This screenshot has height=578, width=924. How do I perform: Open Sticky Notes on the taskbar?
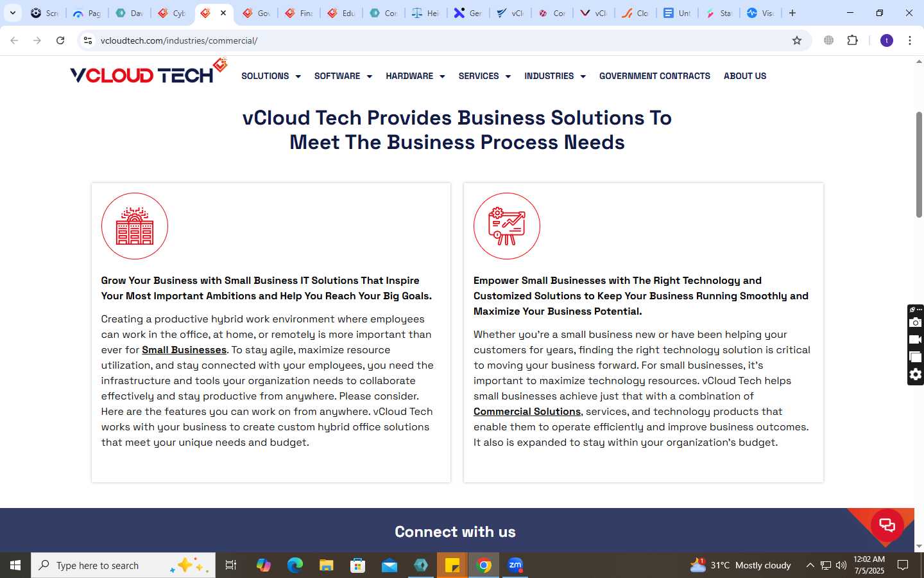coord(452,565)
